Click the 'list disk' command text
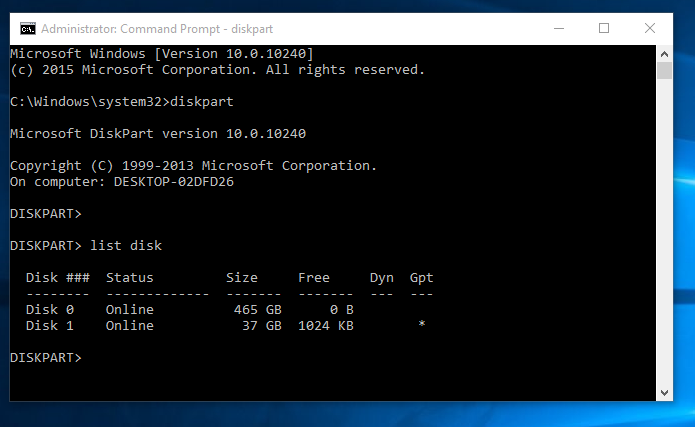Screen dimensions: 695x427 126,246
